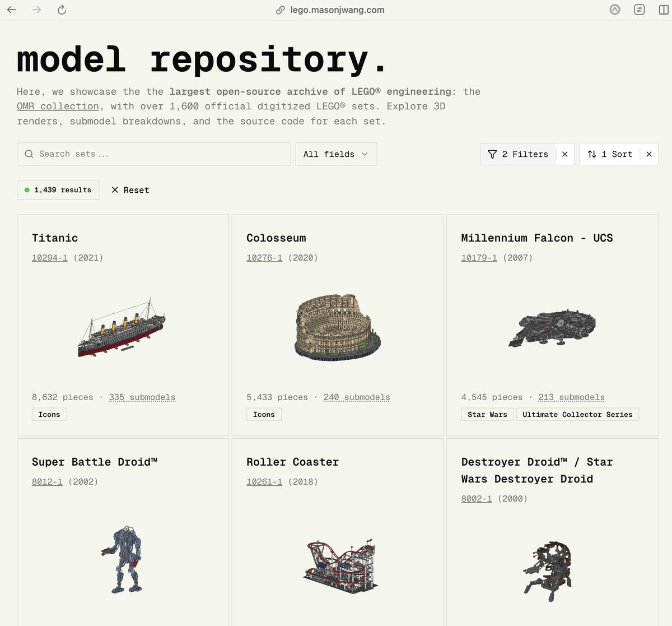Focus the Search sets input field
This screenshot has width=672, height=626.
pyautogui.click(x=154, y=154)
